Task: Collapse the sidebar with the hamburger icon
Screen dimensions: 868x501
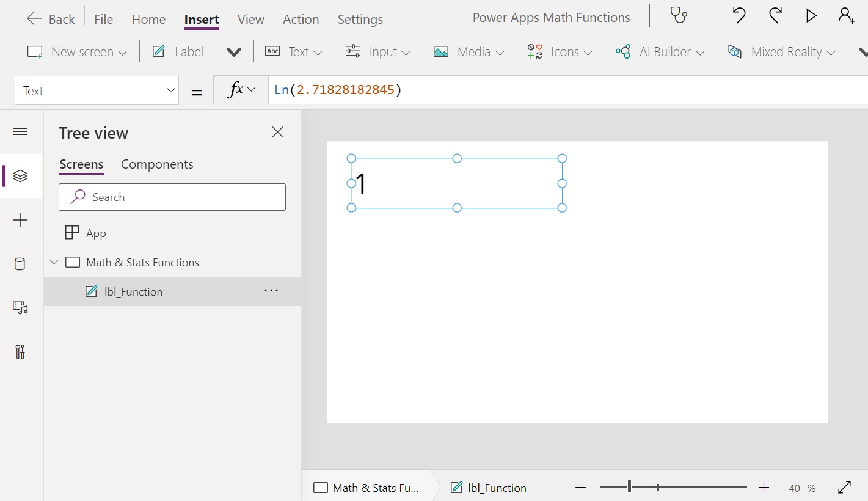Action: point(20,131)
